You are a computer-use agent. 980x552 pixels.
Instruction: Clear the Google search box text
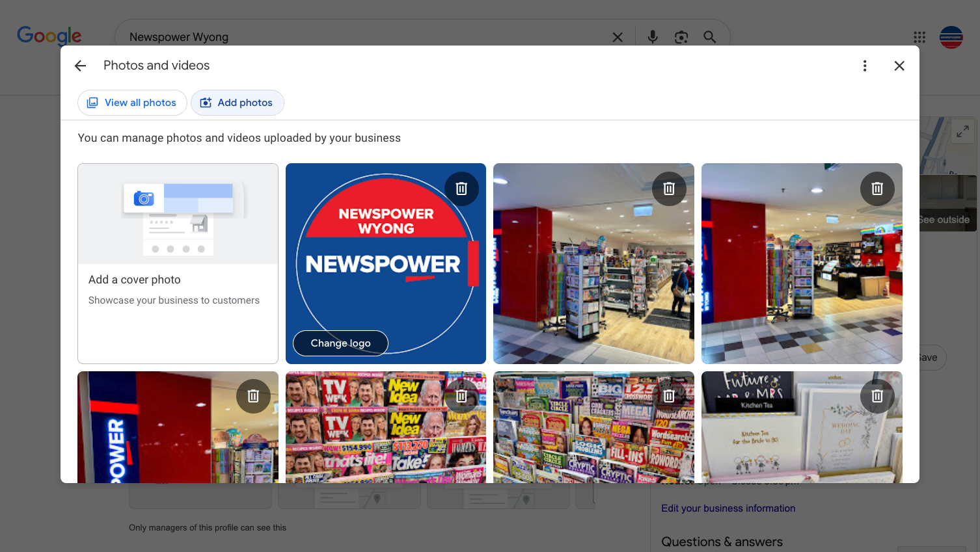(618, 37)
